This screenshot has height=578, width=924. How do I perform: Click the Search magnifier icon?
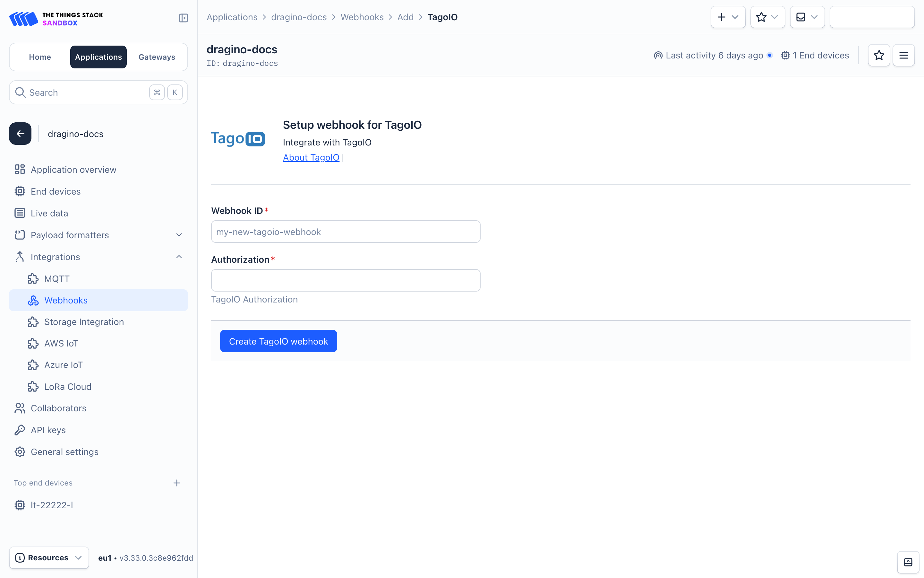pos(20,92)
